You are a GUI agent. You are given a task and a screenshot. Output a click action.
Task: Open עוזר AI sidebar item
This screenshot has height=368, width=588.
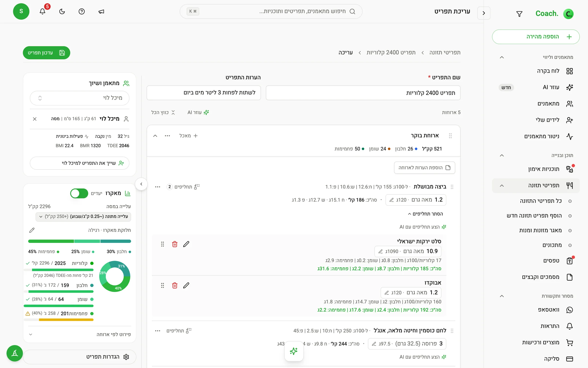click(x=536, y=87)
